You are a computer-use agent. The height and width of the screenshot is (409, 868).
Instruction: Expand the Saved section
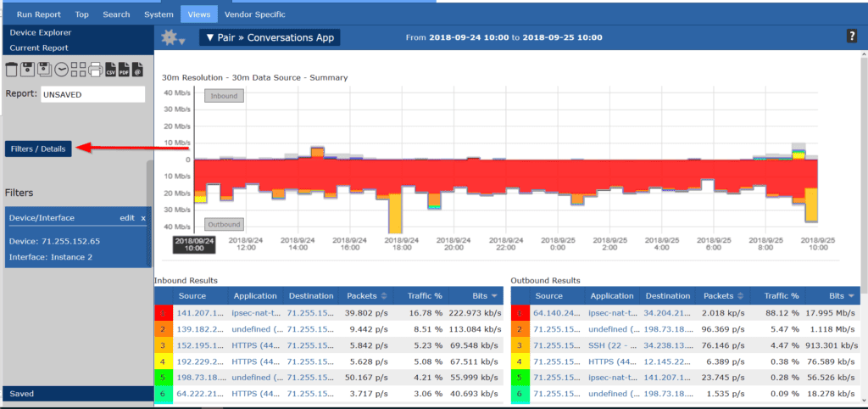[x=76, y=394]
